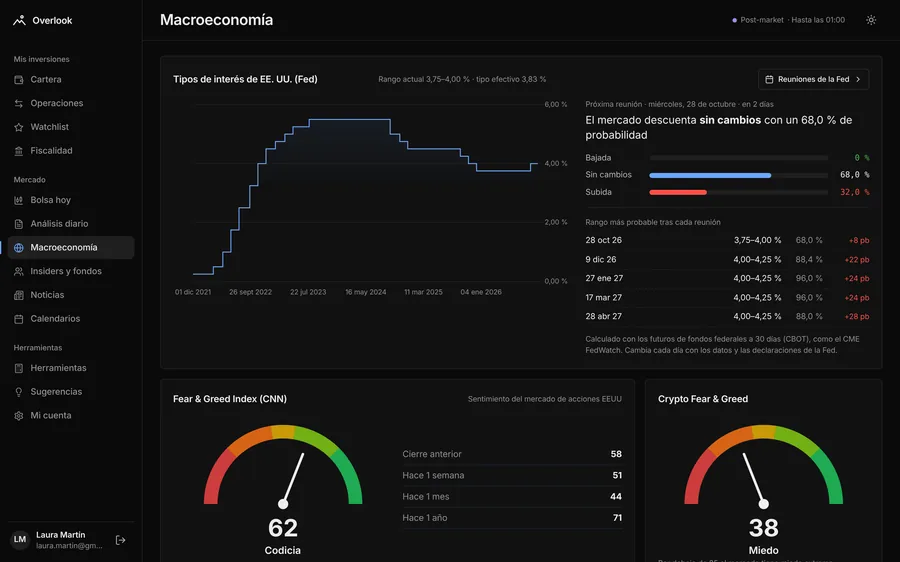Click the Sin cambios blue probability bar

point(710,176)
